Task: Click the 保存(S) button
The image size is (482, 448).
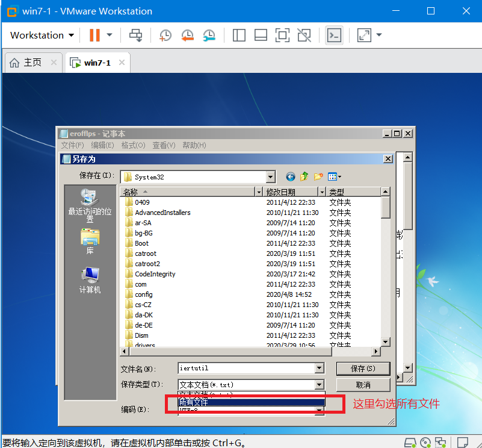Action: click(x=363, y=369)
